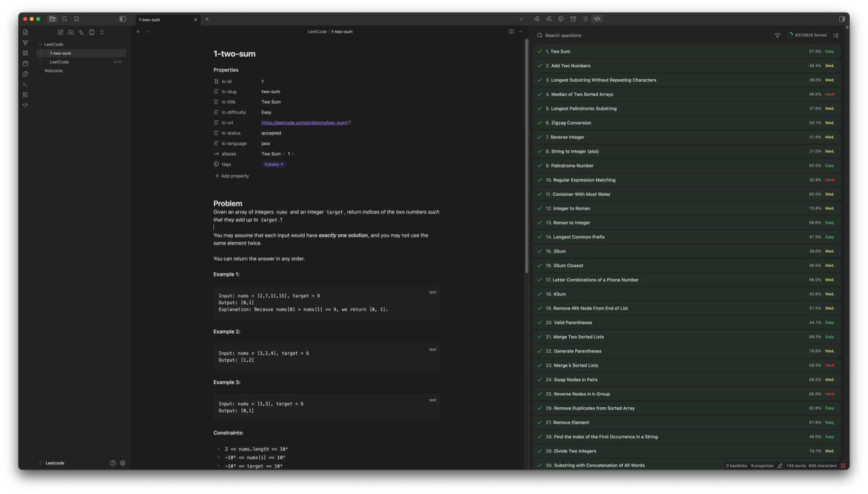Open the Welcome note

[x=81, y=70]
